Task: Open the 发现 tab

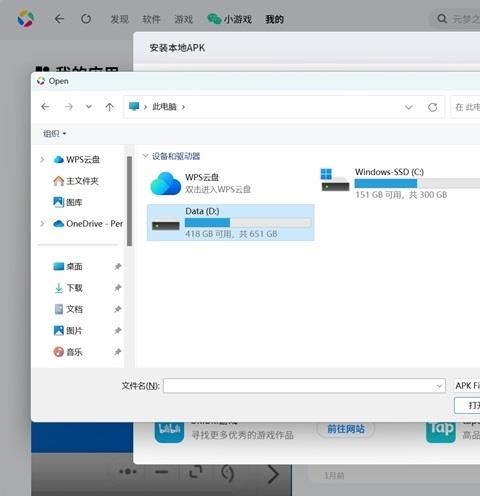Action: pyautogui.click(x=119, y=19)
